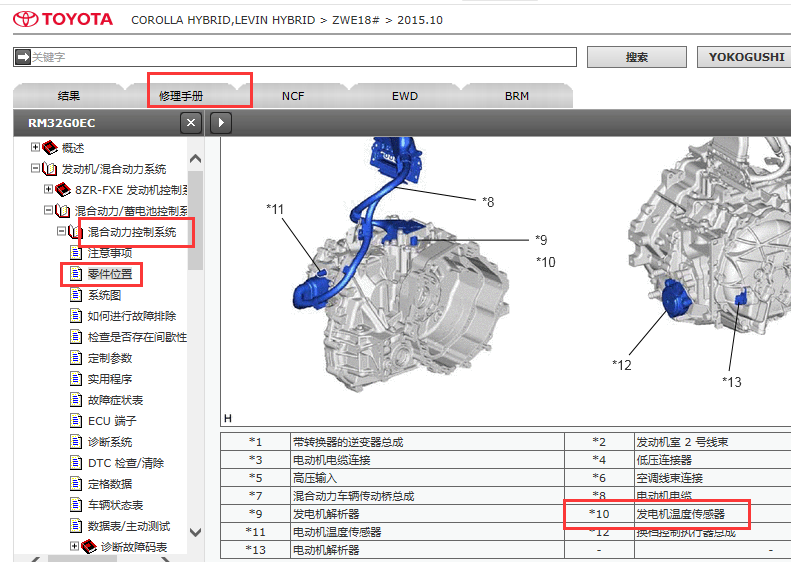Click the red book icon beside 概述
The width and height of the screenshot is (791, 562).
[49, 147]
